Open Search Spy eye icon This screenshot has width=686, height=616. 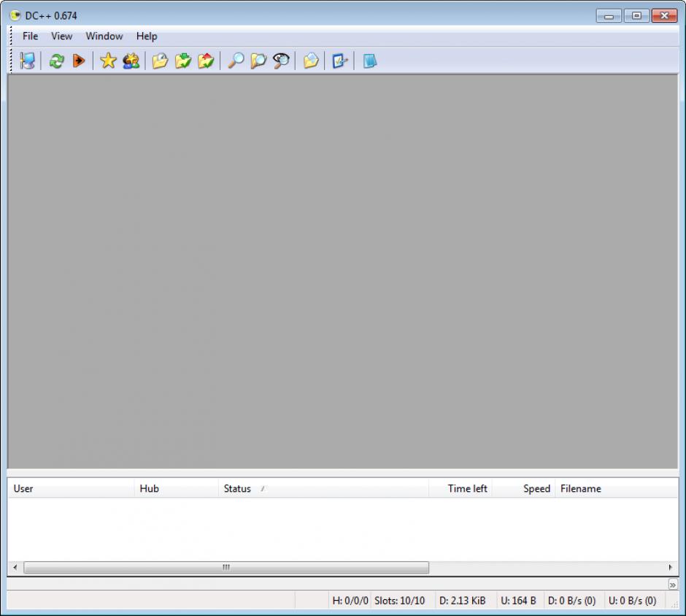[281, 61]
